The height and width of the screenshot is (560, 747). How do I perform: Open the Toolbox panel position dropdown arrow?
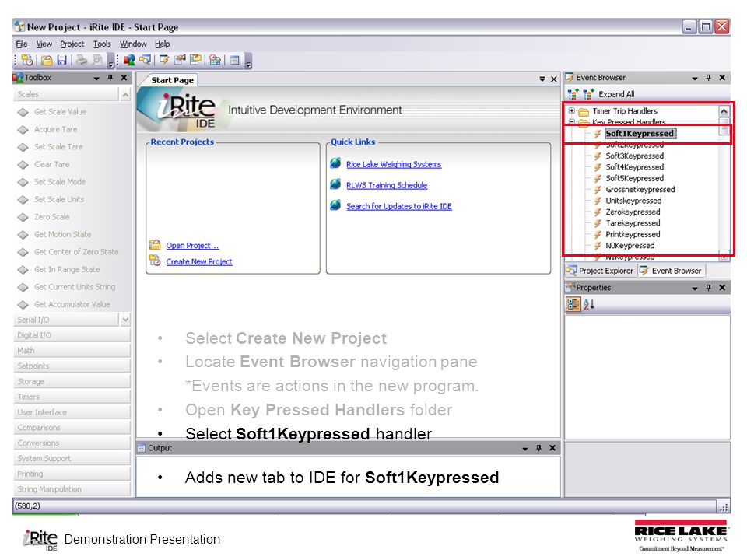coord(96,78)
